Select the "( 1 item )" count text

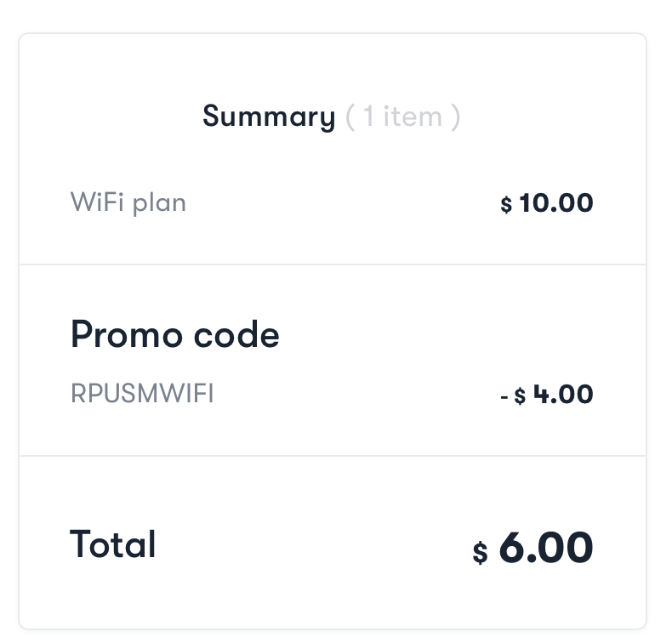403,117
